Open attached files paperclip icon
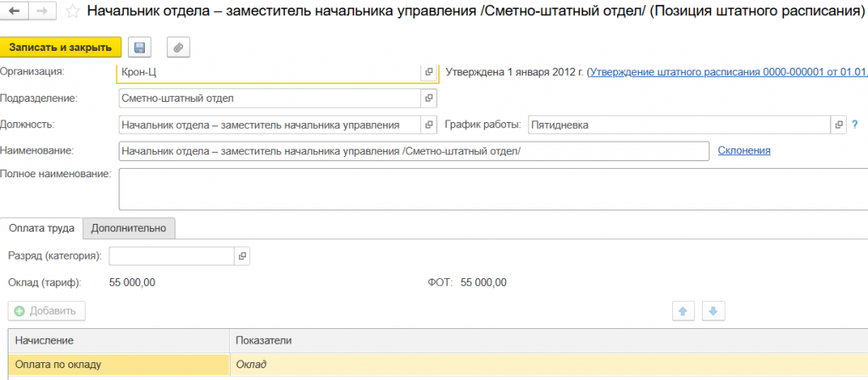This screenshot has width=868, height=380. [178, 47]
